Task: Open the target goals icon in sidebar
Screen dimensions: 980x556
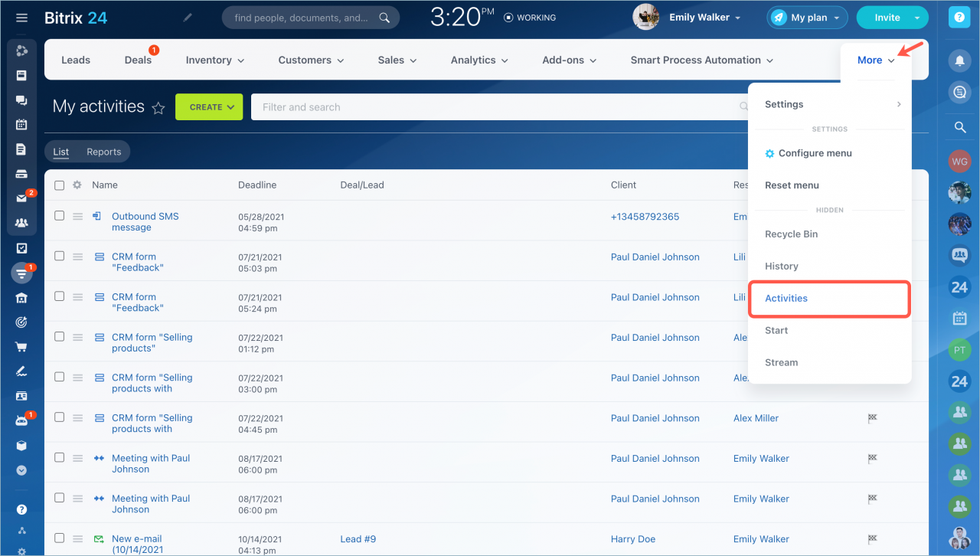Action: 21,322
